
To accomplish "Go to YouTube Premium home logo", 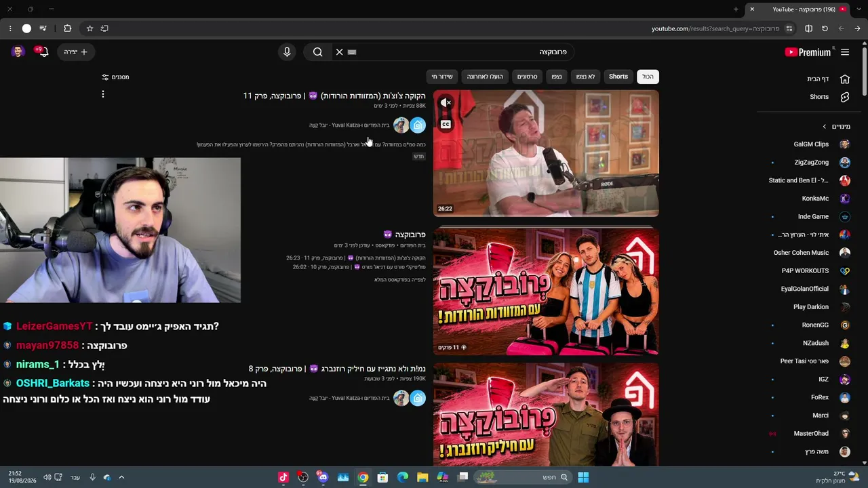I will pos(808,52).
